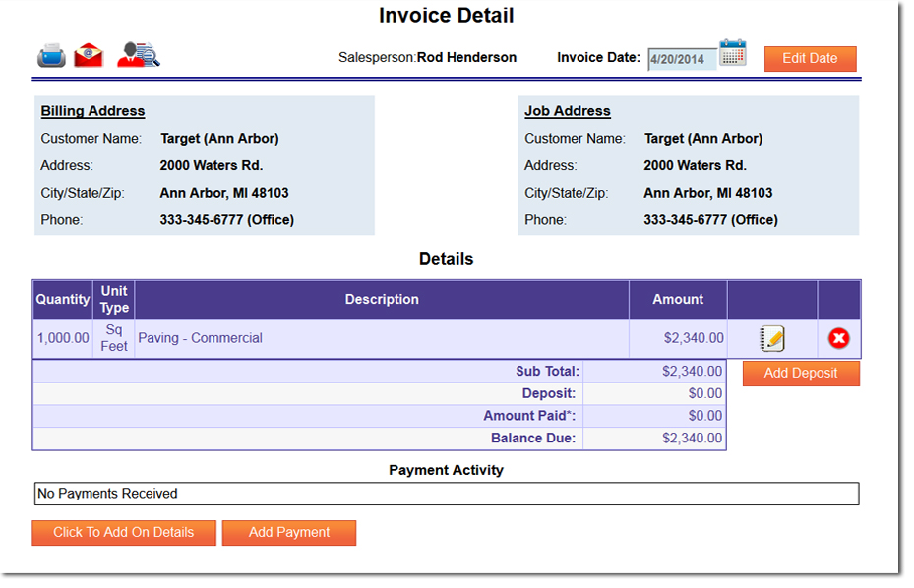The width and height of the screenshot is (914, 588).
Task: Click the Add Payment button
Action: point(289,533)
